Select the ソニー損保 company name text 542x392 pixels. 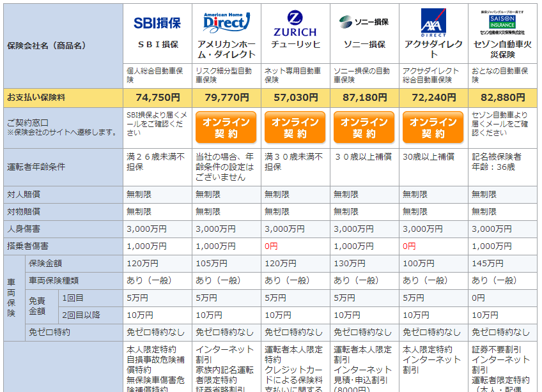click(364, 45)
